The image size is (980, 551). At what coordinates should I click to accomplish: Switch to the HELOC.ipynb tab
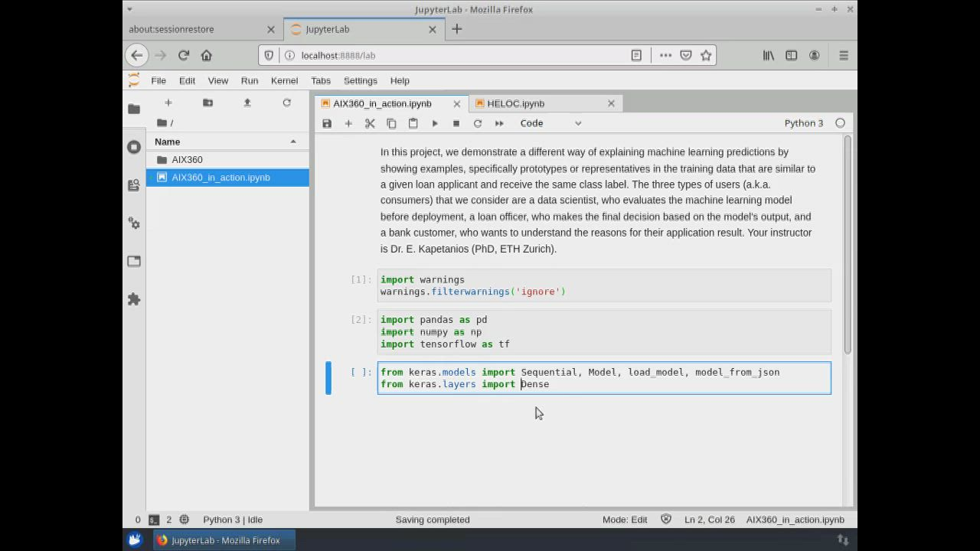pos(515,103)
